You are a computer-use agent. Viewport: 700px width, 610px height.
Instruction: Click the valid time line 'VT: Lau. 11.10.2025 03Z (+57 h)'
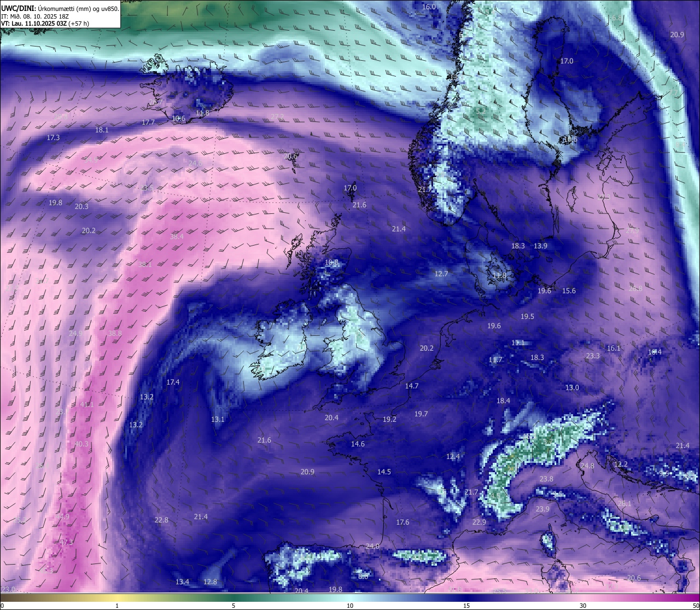point(45,24)
